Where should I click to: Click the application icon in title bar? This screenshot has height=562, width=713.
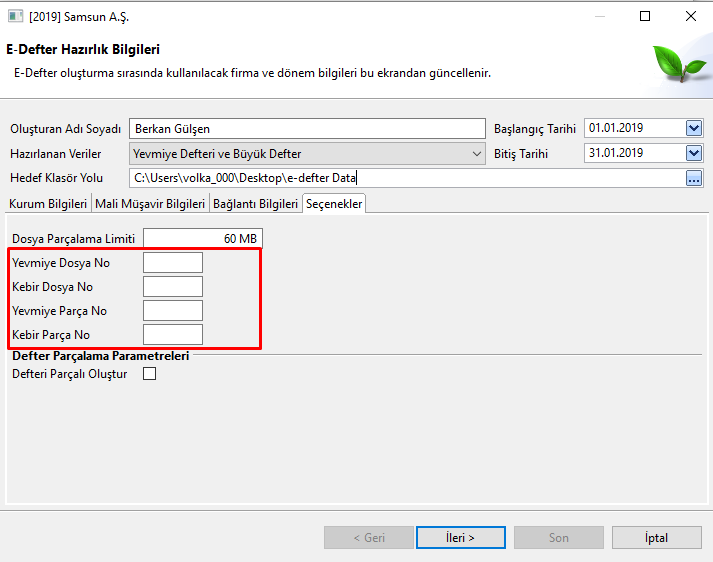click(15, 16)
